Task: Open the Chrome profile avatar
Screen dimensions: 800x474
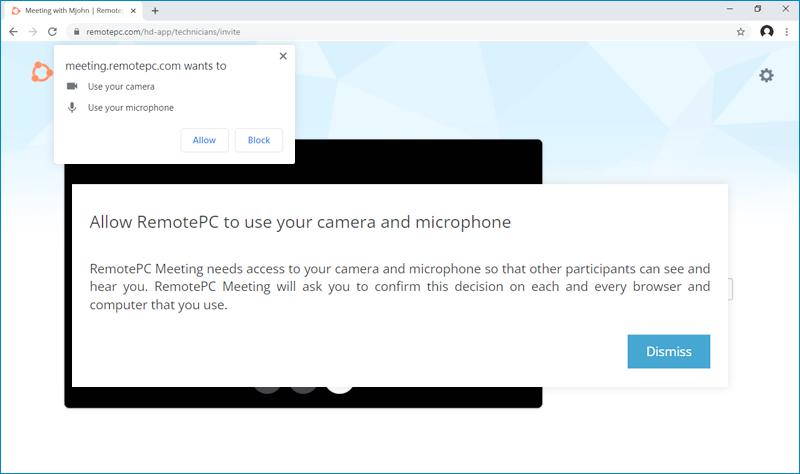Action: (766, 32)
